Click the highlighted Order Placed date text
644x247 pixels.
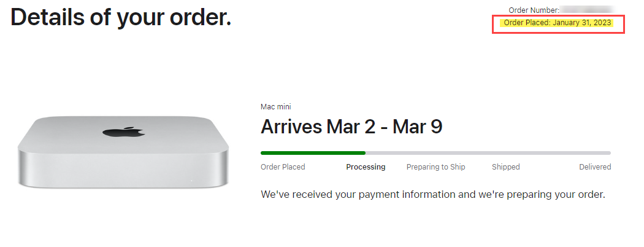(x=558, y=23)
